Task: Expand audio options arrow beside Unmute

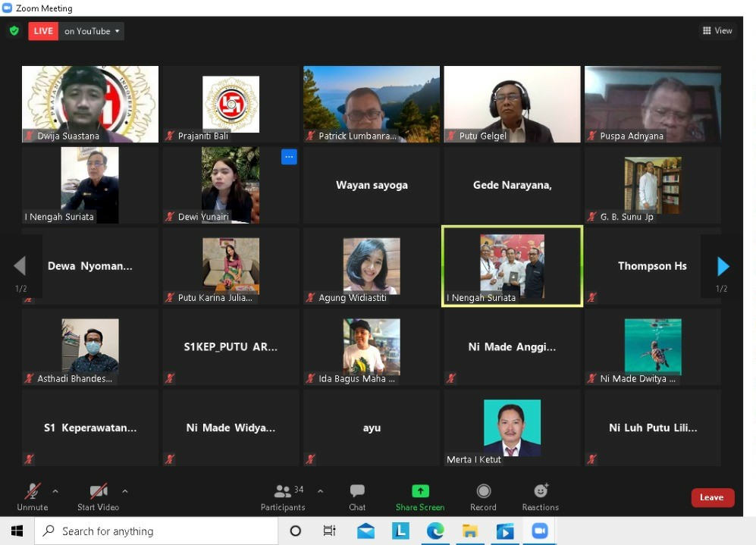Action: 55,491
